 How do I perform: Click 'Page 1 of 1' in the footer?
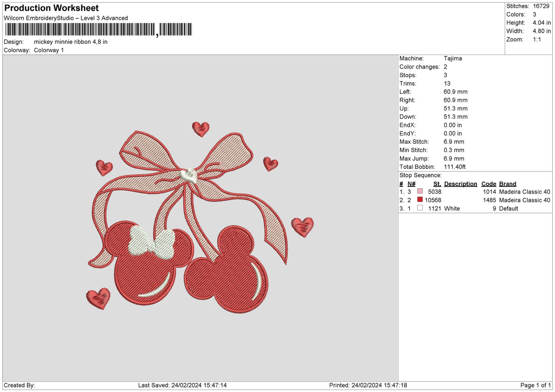pos(536,385)
